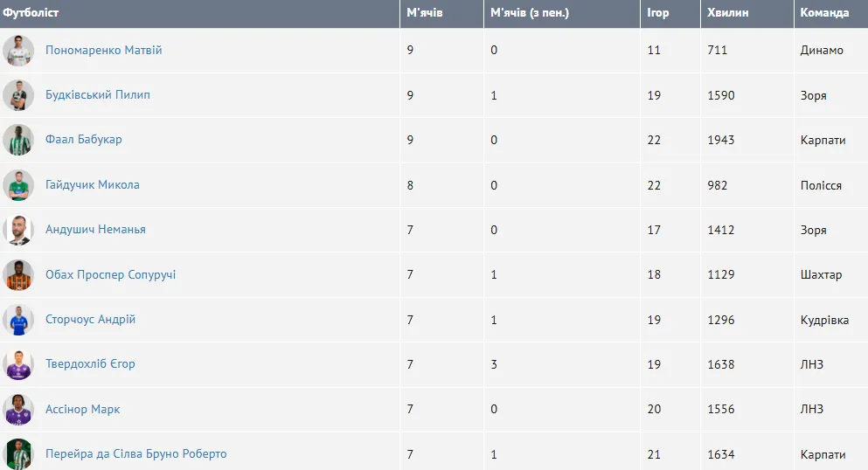Click the Хвилин column header
The image size is (868, 470).
tap(727, 13)
